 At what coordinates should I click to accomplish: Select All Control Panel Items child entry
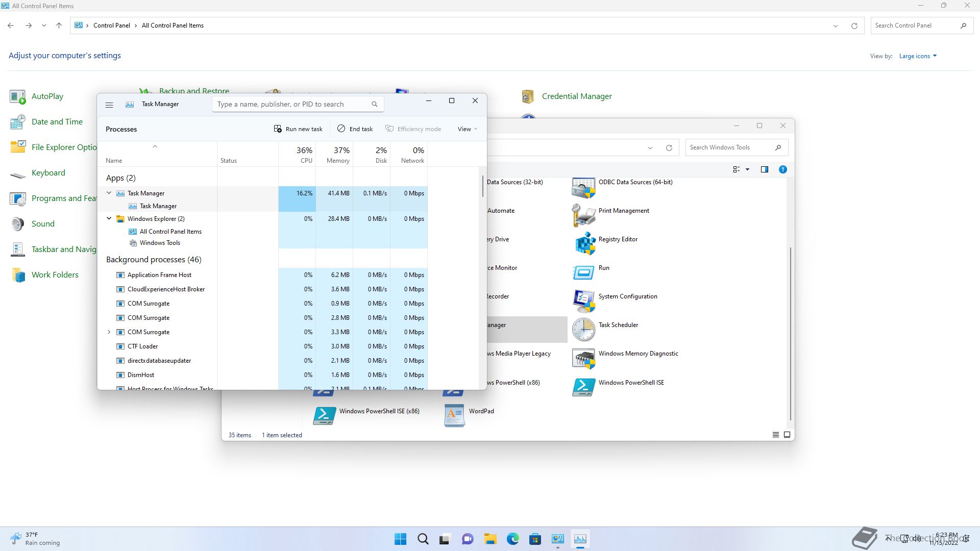tap(170, 232)
